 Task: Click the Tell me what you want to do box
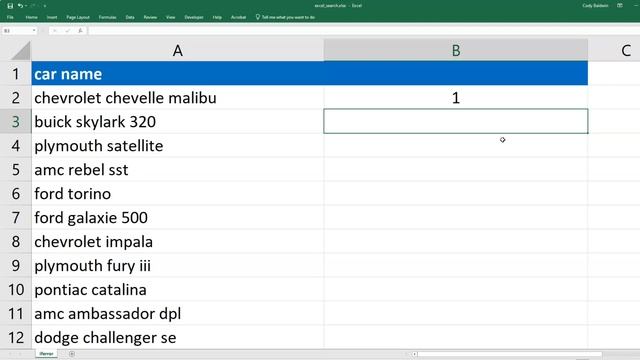point(285,17)
